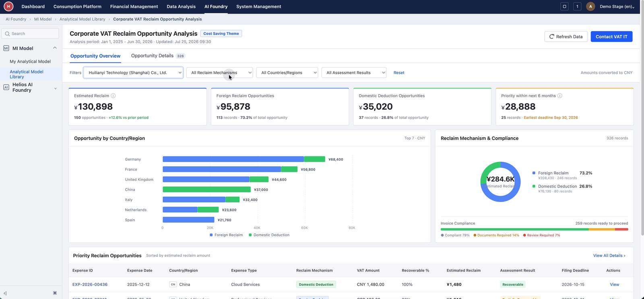
Task: Click the Helios AI Foundry sidebar icon
Action: click(x=6, y=87)
